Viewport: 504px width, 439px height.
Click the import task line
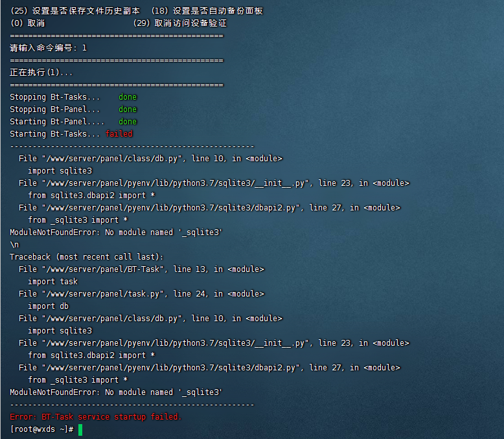click(x=52, y=282)
